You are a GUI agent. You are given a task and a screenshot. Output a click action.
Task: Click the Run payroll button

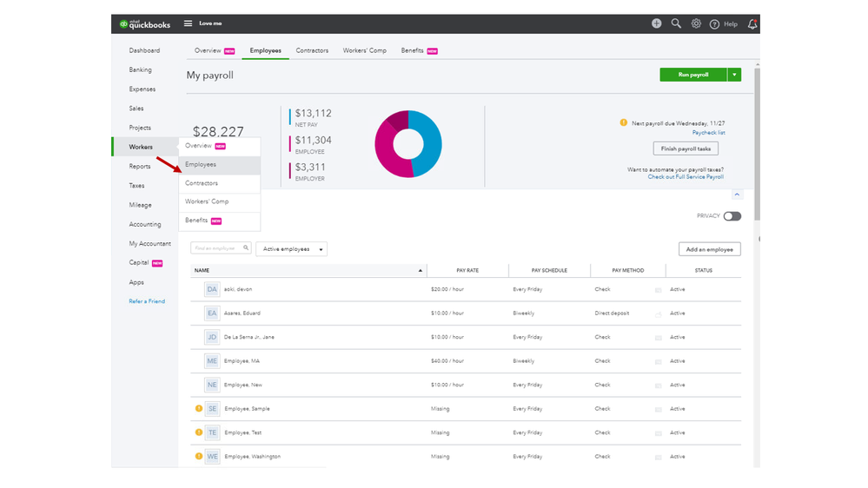(x=692, y=75)
